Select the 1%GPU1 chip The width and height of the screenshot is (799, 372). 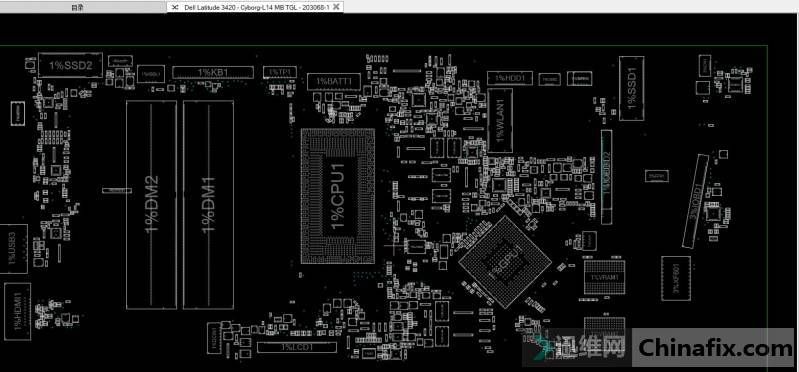(504, 262)
